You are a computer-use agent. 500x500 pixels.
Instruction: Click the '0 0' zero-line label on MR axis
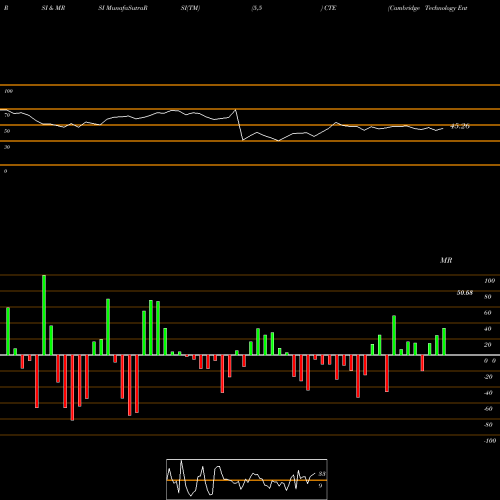pos(490,361)
